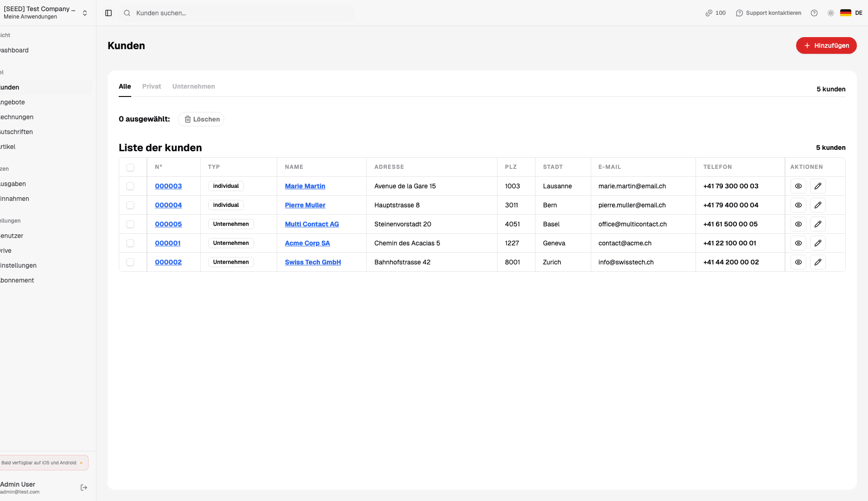The image size is (868, 501).
Task: Open the DE language selector
Action: tap(851, 13)
